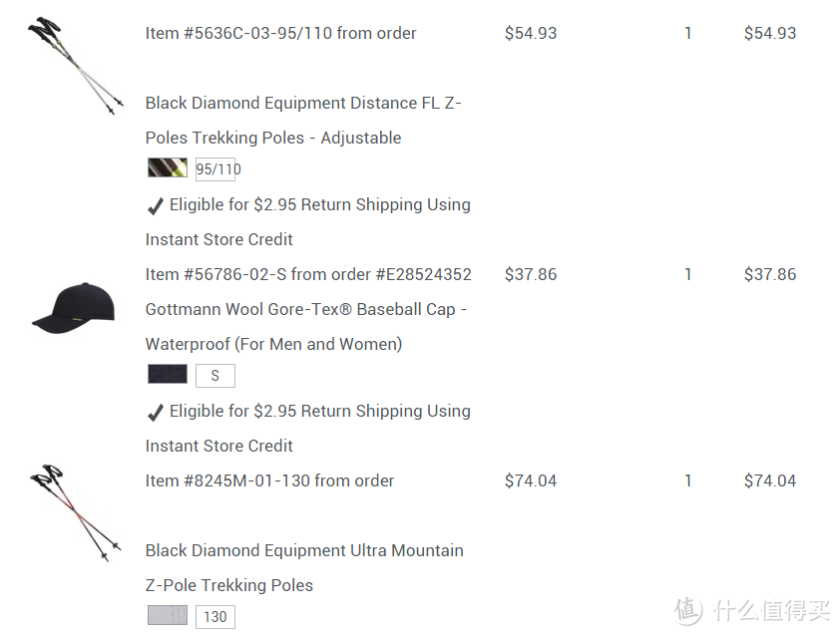Click the Ultra Mountain Z-Pole product image
This screenshot has width=840, height=636.
click(76, 511)
